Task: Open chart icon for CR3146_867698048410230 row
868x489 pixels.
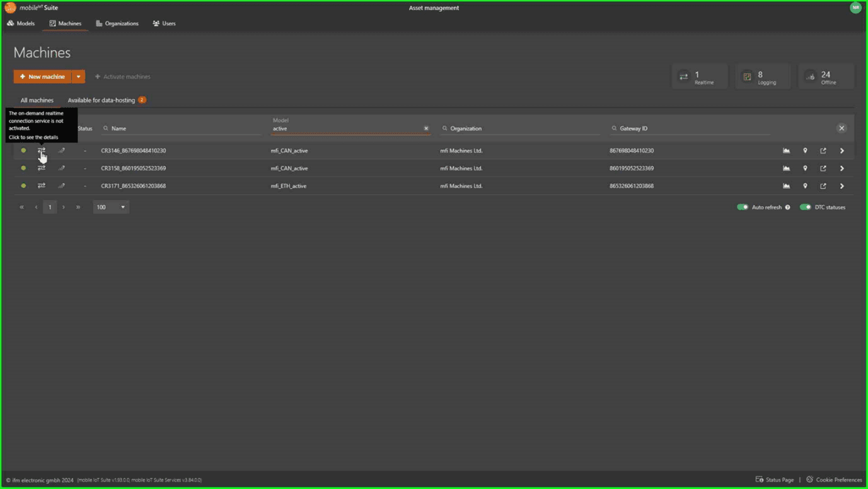Action: coord(786,151)
